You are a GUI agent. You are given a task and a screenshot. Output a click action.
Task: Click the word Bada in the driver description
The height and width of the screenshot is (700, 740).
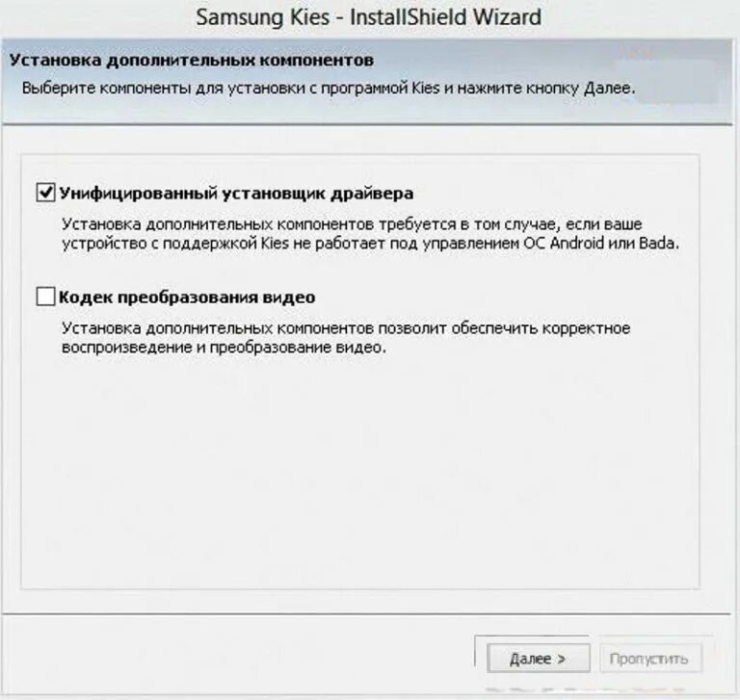658,244
